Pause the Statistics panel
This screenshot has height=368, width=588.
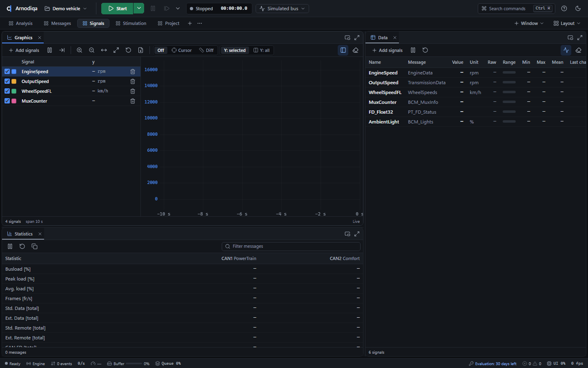pos(10,247)
